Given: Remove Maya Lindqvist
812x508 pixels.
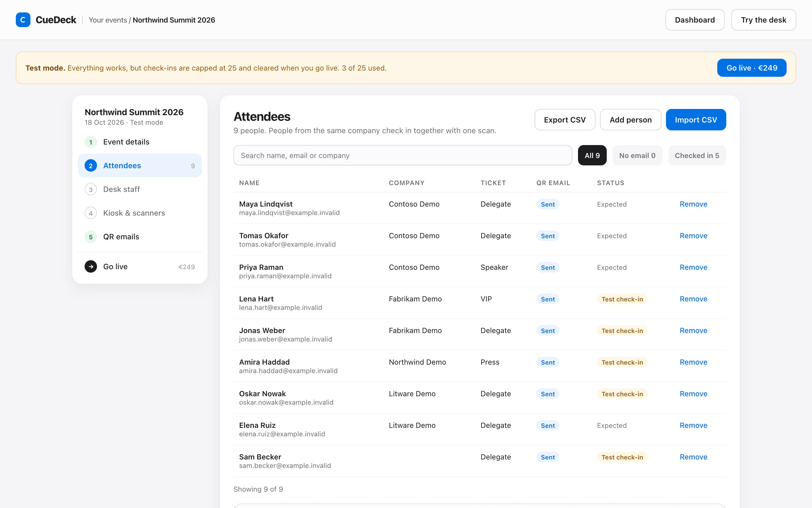Looking at the screenshot, I should pos(693,204).
